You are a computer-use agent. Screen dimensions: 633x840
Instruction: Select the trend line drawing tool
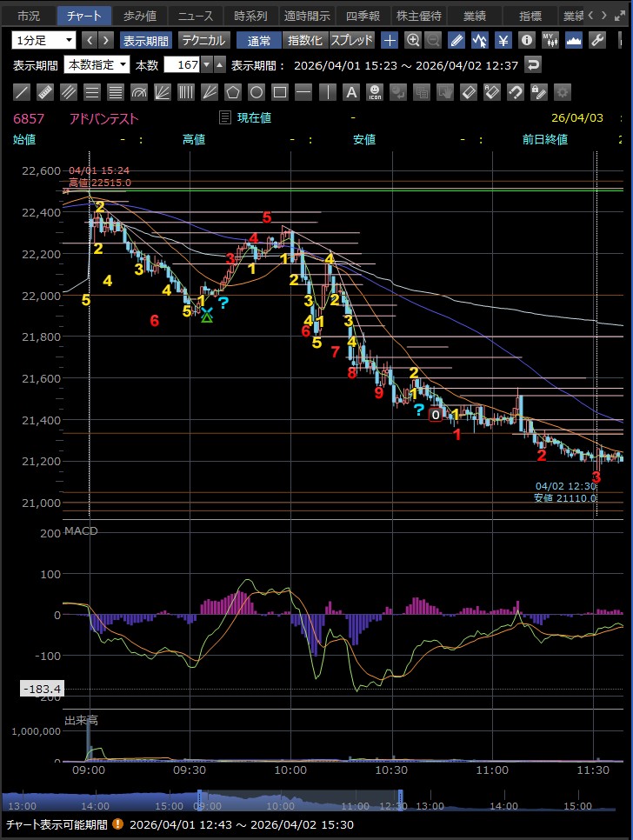(x=23, y=92)
